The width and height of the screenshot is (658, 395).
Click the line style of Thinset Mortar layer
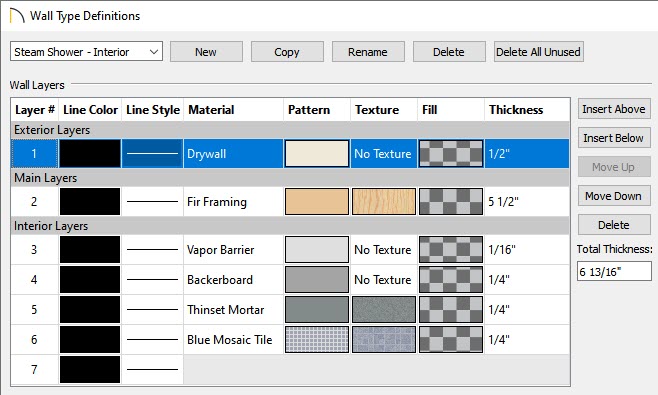click(152, 309)
